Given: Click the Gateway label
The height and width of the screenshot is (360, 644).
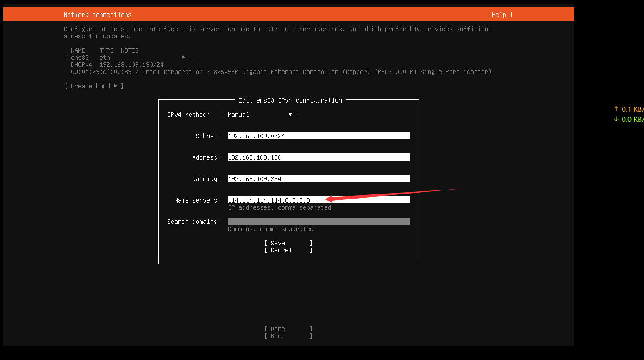Looking at the screenshot, I should point(206,179).
